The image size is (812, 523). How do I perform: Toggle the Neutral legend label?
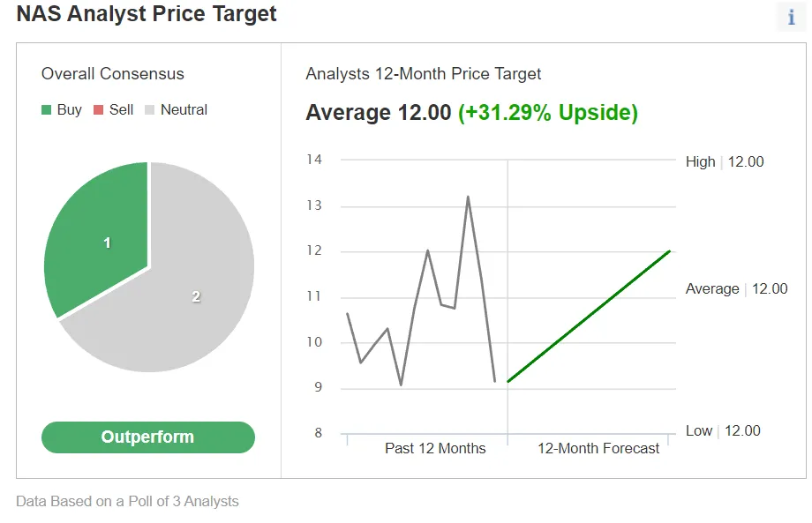tap(184, 110)
